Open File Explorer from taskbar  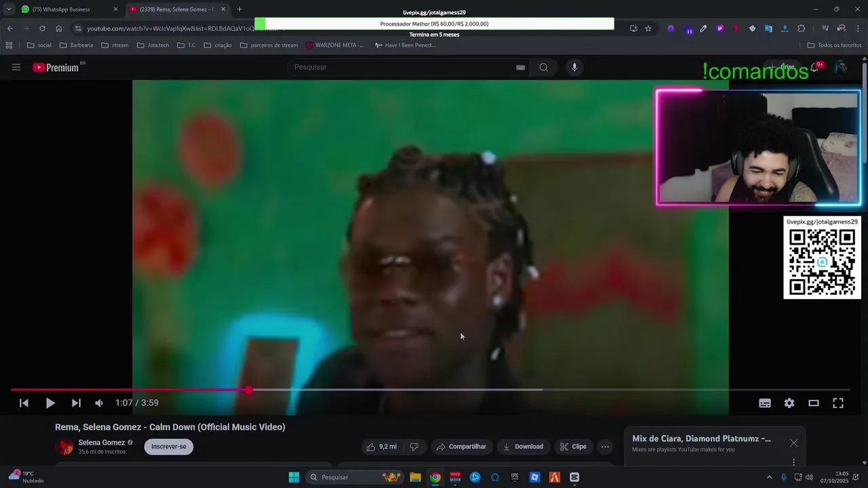coord(415,477)
